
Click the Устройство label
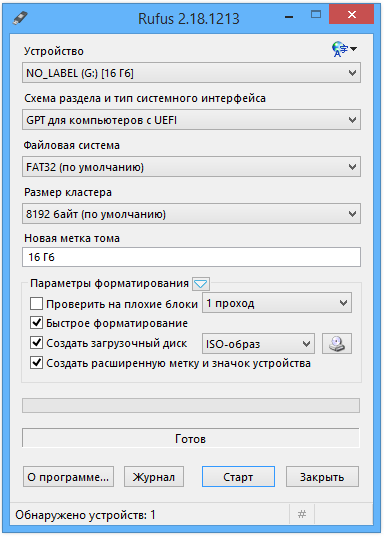(x=54, y=51)
